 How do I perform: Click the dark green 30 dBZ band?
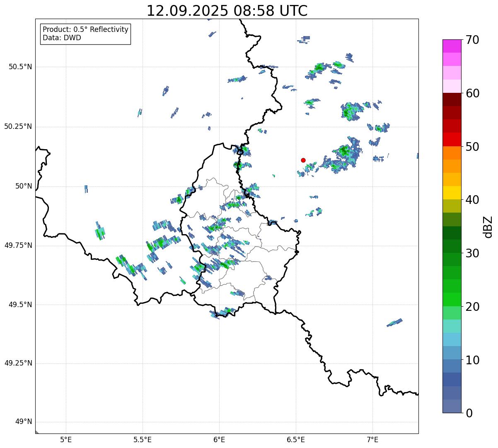452,246
